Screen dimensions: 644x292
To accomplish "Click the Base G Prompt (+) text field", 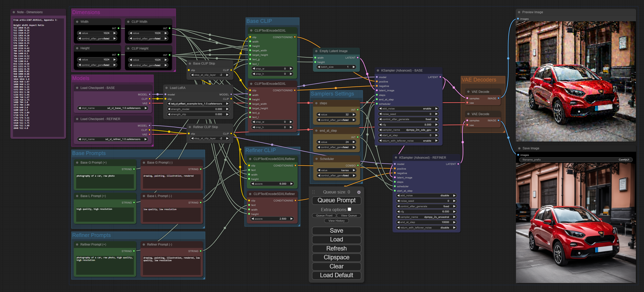I will [105, 181].
